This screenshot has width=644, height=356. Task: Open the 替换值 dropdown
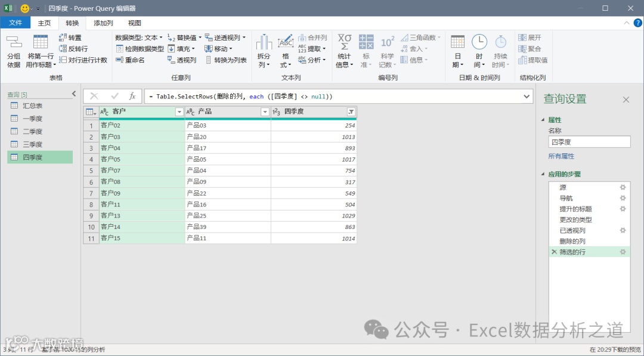click(x=184, y=38)
